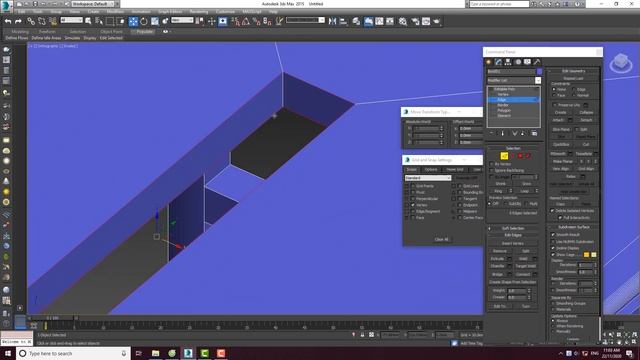Open Render Setup icon
Viewport: 640px width, 360px height.
[x=415, y=21]
